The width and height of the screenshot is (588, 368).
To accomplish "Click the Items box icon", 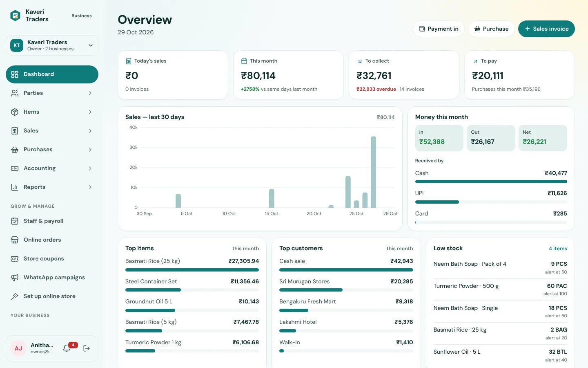I will pos(15,112).
